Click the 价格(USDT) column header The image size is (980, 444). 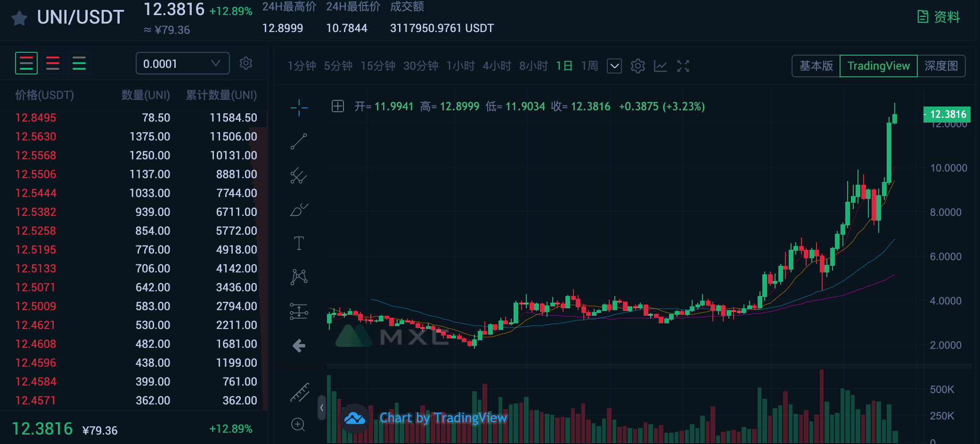pyautogui.click(x=44, y=95)
